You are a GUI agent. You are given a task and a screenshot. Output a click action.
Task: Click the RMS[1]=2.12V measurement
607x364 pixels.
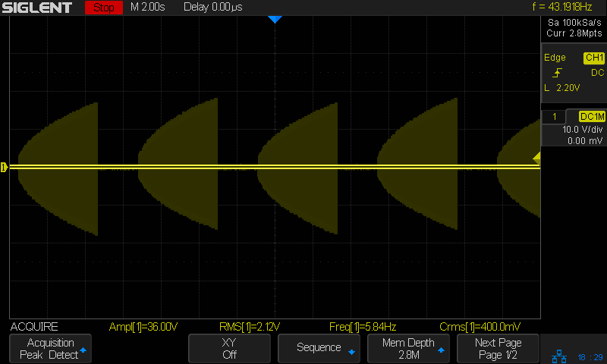250,327
